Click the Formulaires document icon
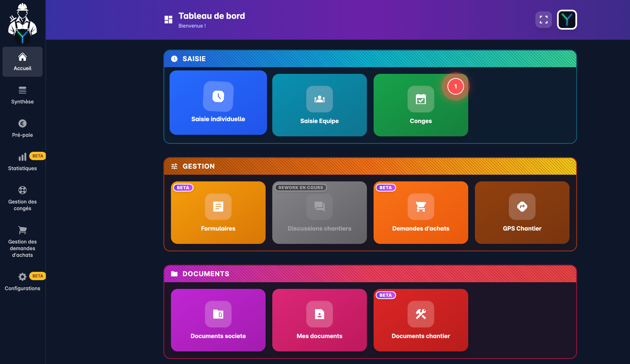The width and height of the screenshot is (630, 364). pos(218,207)
